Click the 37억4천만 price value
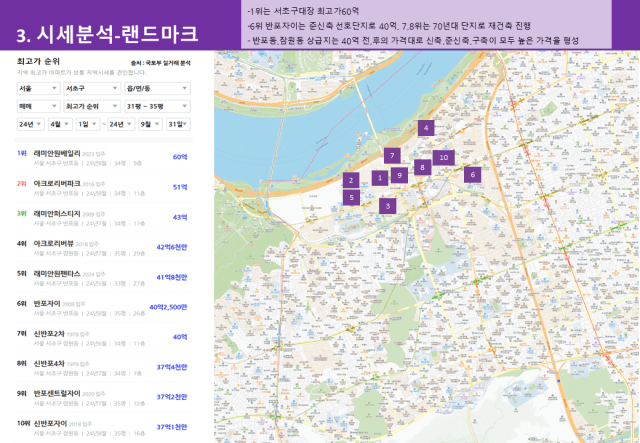 point(172,367)
